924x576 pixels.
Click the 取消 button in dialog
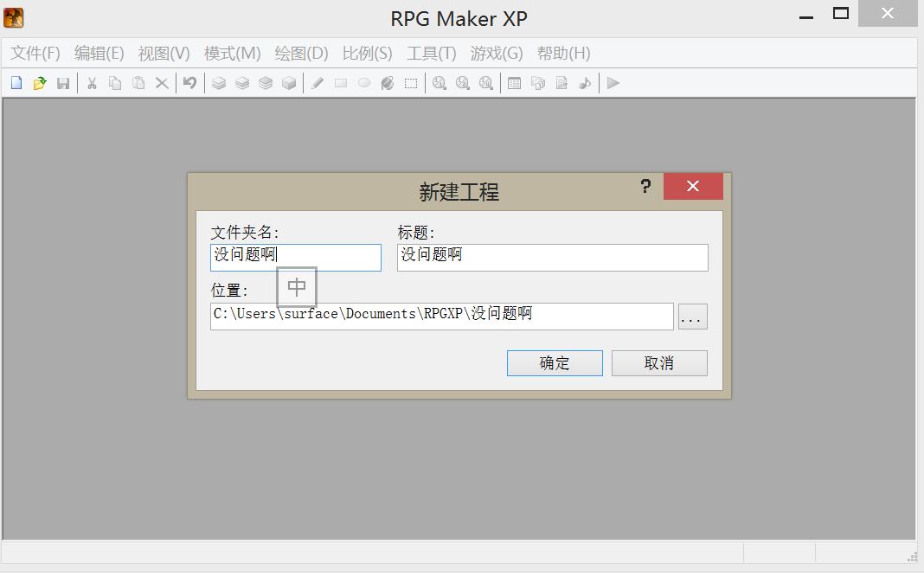pyautogui.click(x=659, y=362)
